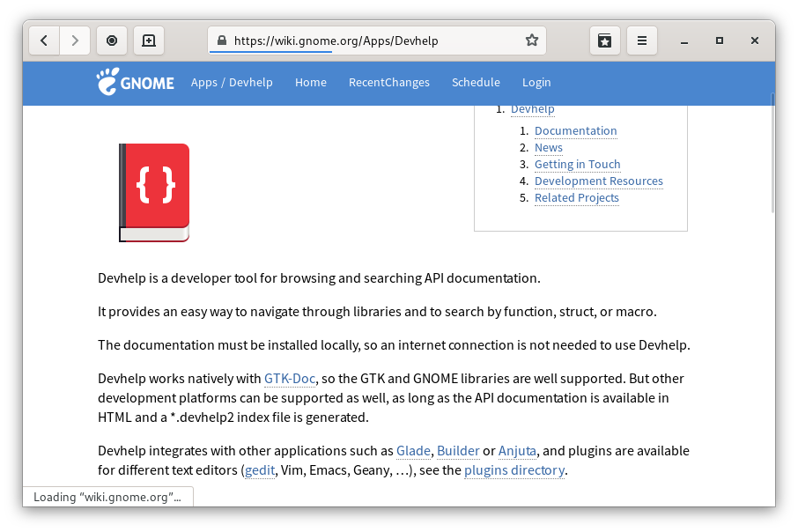Open the Glade link
Screen dimensions: 798x532
(x=413, y=451)
